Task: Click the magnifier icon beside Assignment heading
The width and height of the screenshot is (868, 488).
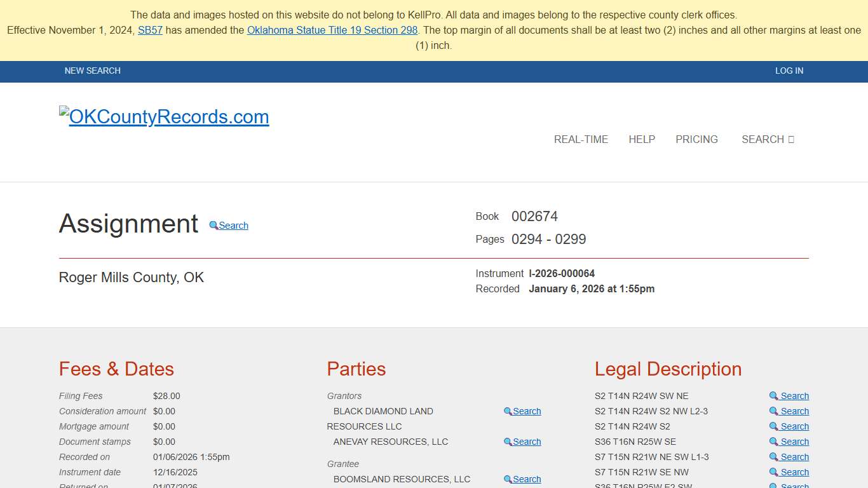Action: coord(214,226)
